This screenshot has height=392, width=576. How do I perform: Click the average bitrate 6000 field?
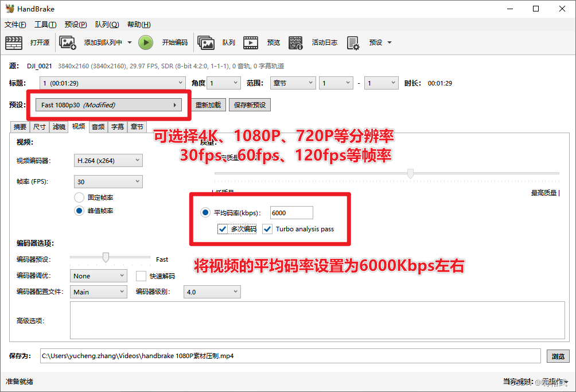click(291, 213)
